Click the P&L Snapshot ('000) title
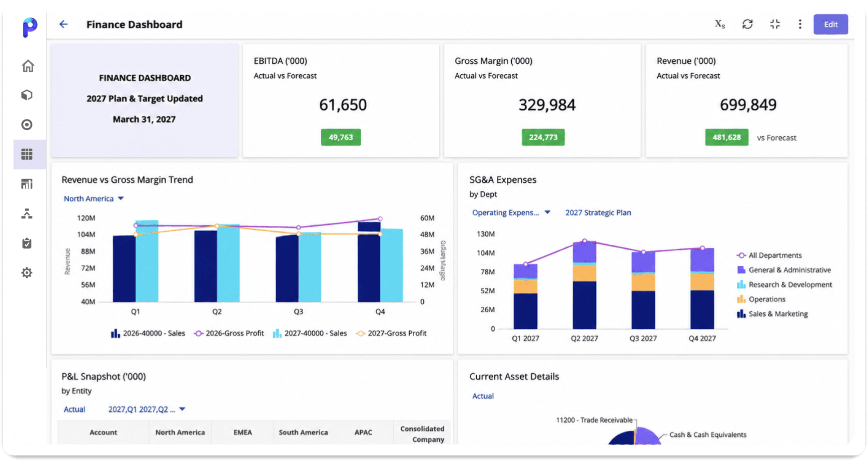Viewport: 868px width, 461px height. 104,376
